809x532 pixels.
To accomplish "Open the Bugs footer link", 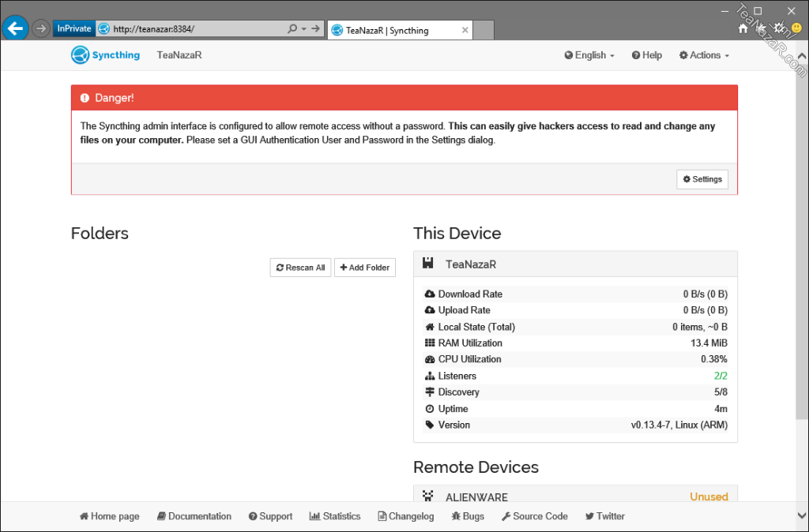I will (x=468, y=516).
